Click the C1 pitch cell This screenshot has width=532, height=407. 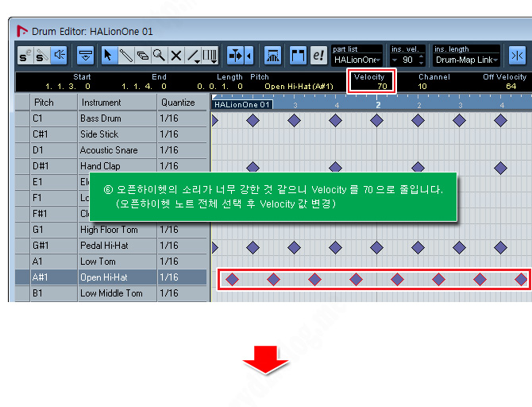coord(54,118)
